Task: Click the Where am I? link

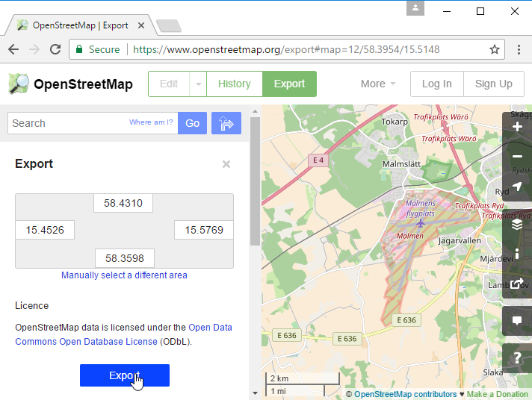Action: [x=151, y=122]
